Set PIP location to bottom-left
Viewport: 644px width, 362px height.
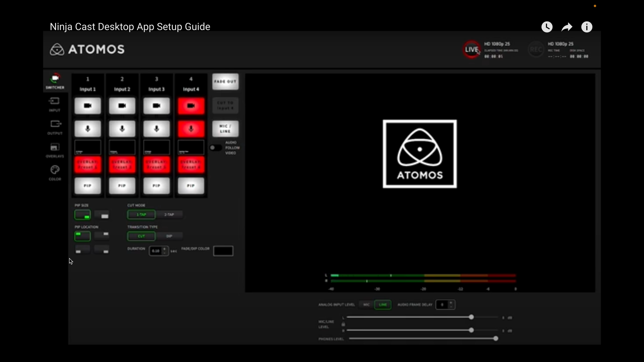tap(83, 249)
